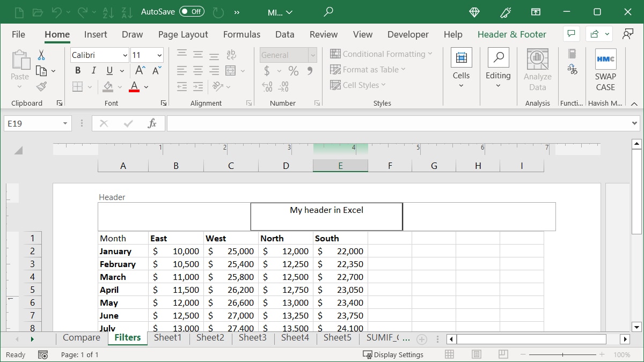The image size is (644, 362).
Task: Open the Sheet3 worksheet tab
Action: pyautogui.click(x=252, y=338)
